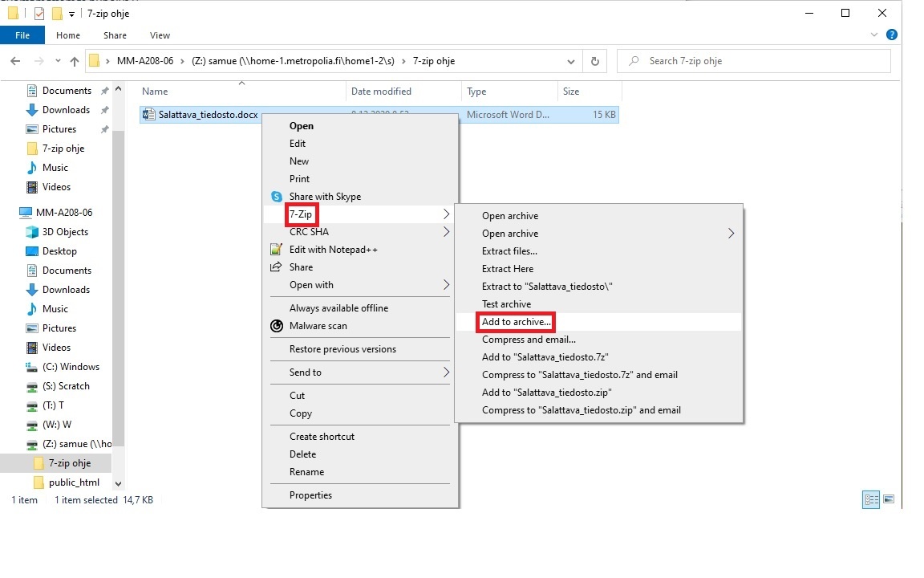Click the quick access properties checkmark icon
924x578 pixels.
tap(38, 13)
